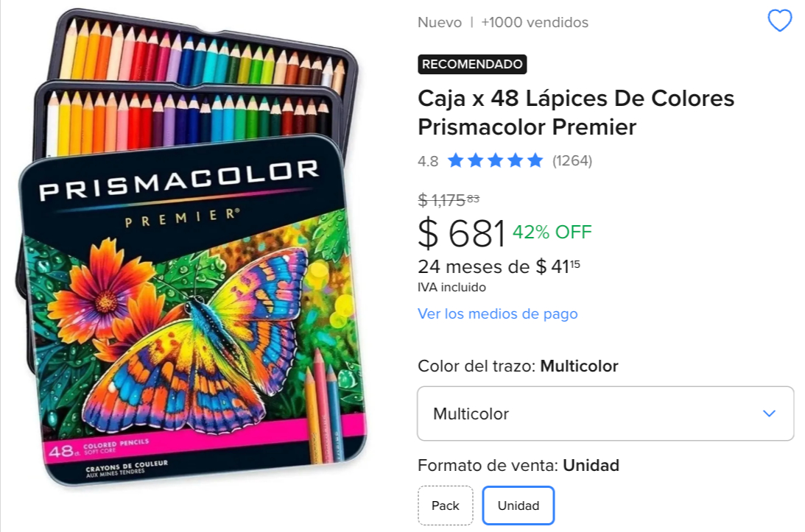Click the 24 meses de $41 installment text
Image resolution: width=805 pixels, height=532 pixels.
[x=499, y=267]
